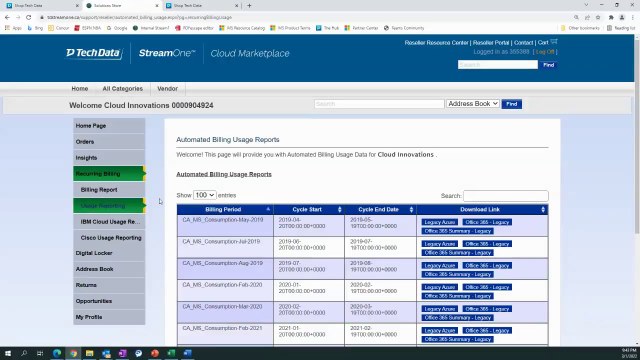Download Office 365 - Legacy for Mar-2020
The image size is (640, 360).
(x=487, y=309)
